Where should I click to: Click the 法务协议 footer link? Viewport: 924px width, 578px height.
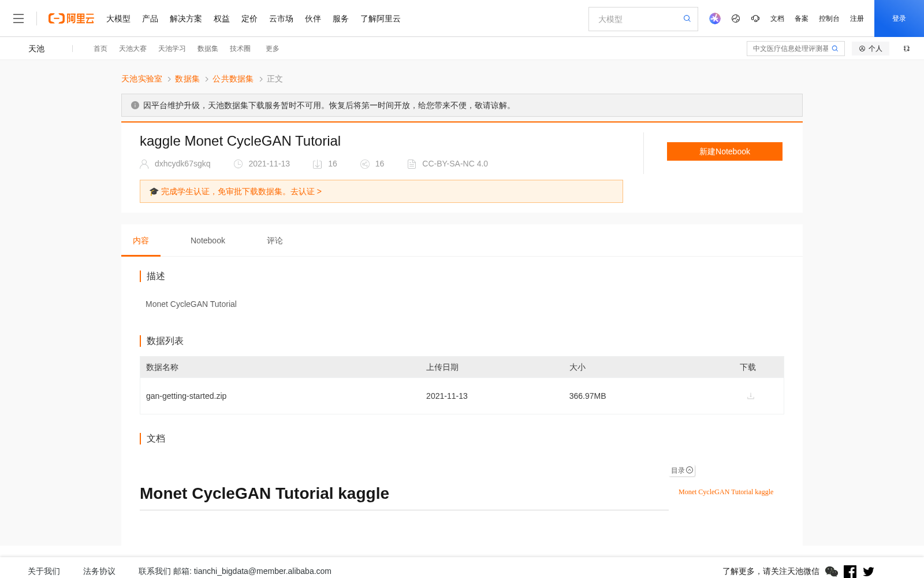[99, 571]
